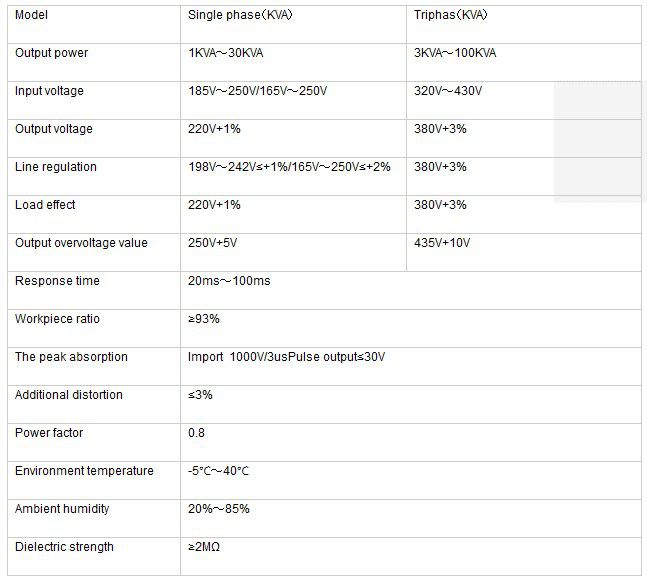Select the "0.8" power factor value

pos(197,433)
